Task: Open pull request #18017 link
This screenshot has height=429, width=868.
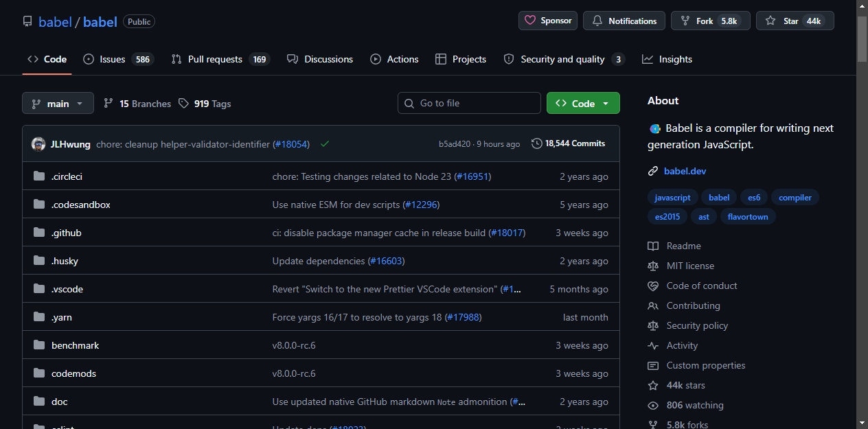Action: (x=507, y=233)
